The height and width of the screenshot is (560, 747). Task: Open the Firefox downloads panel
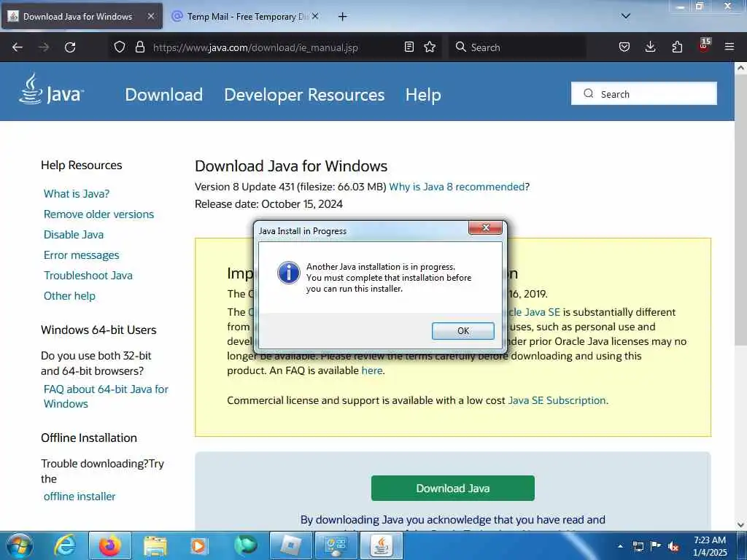(650, 47)
